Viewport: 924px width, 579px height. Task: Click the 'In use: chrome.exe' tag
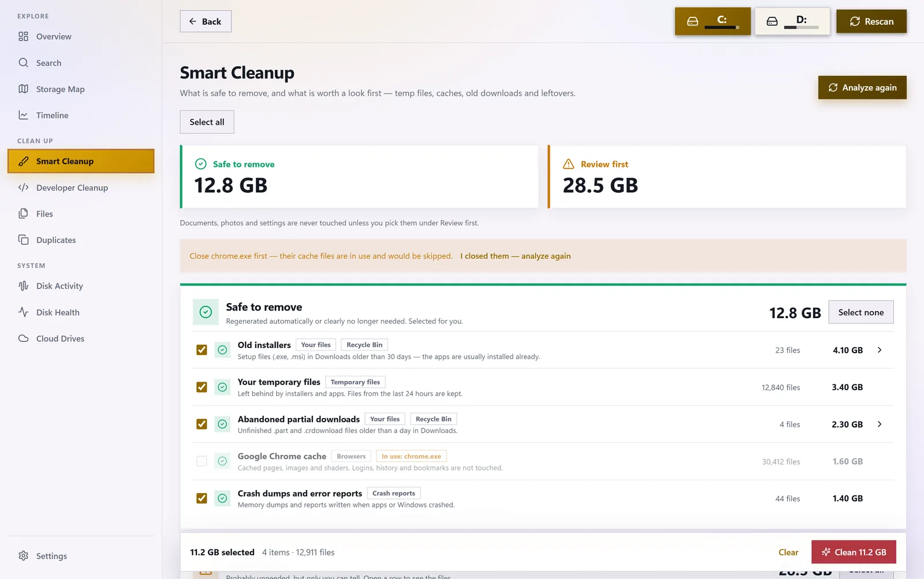point(411,456)
